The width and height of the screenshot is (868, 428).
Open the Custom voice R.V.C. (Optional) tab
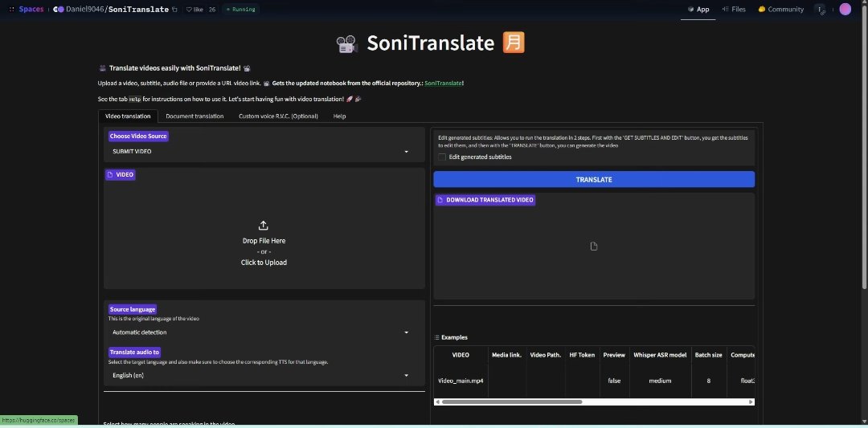click(278, 116)
